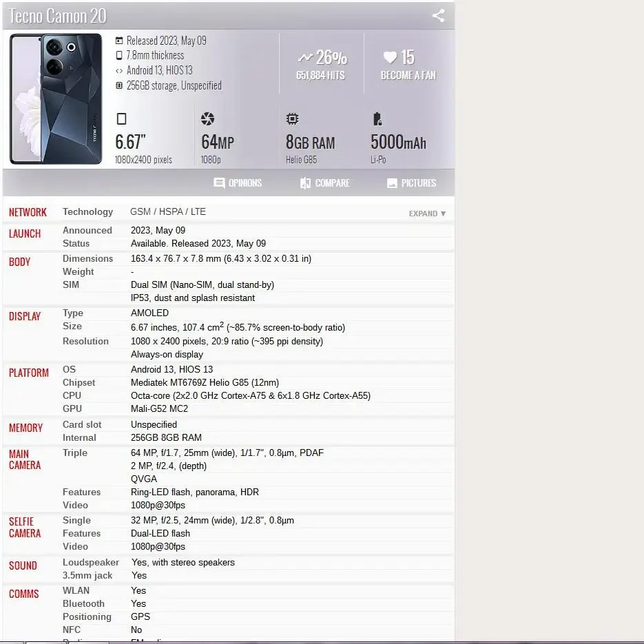Click the Status spec label
644x644 pixels.
(x=76, y=244)
